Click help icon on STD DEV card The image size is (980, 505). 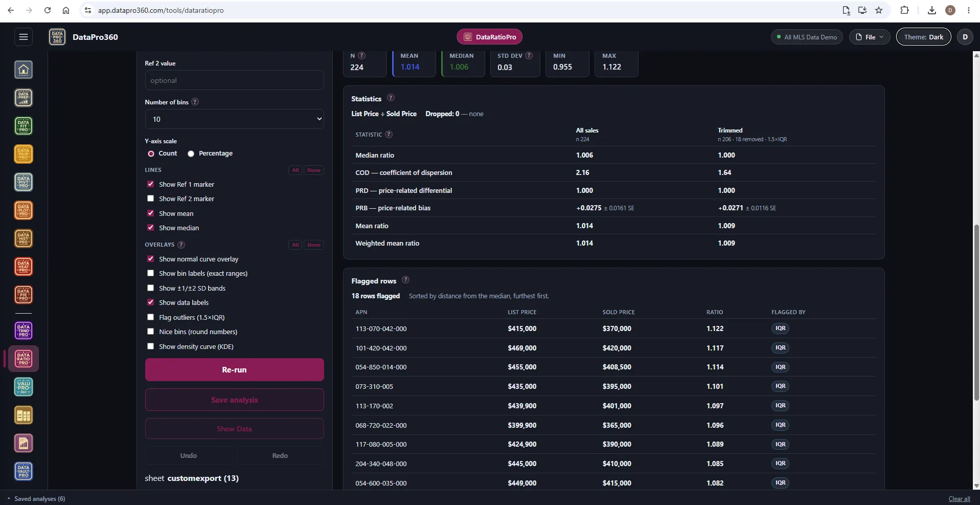(x=529, y=55)
